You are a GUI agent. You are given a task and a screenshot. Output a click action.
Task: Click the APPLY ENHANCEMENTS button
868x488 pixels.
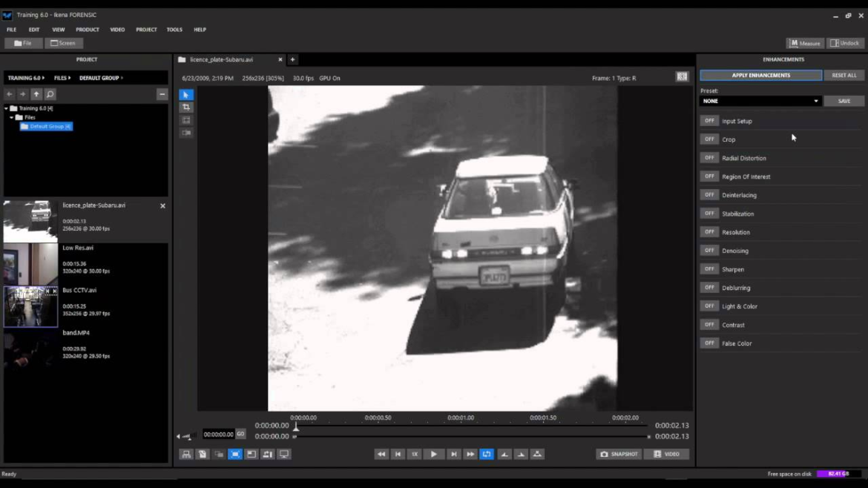pyautogui.click(x=760, y=74)
